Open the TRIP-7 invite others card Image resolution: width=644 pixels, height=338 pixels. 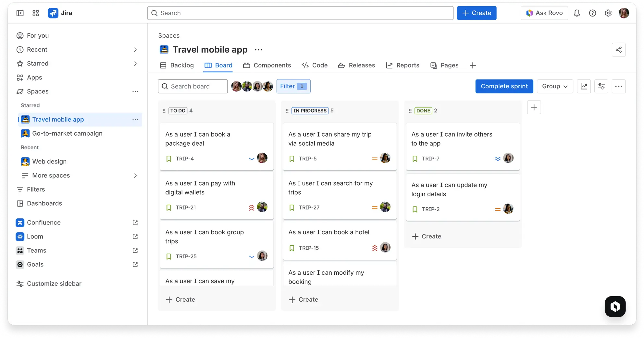coord(463,147)
